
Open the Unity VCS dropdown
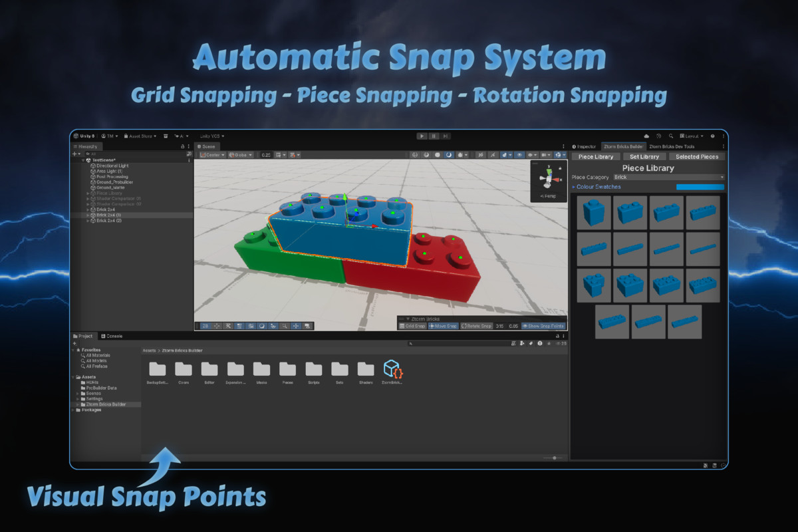(x=212, y=136)
